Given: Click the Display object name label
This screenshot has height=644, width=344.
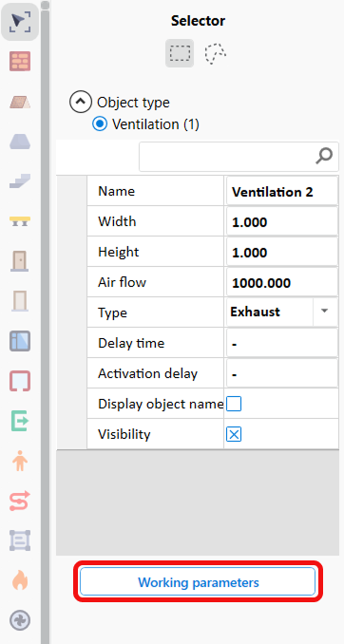Looking at the screenshot, I should click(x=161, y=404).
